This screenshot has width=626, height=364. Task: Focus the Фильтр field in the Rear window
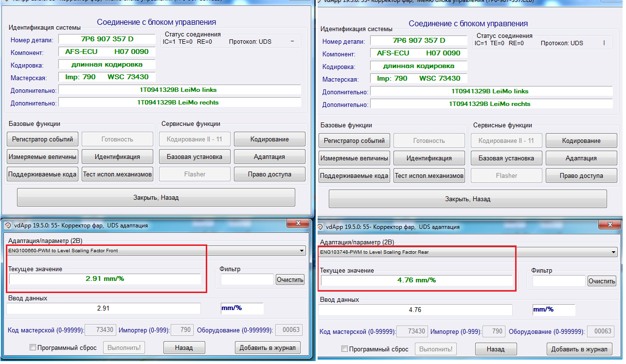pos(559,281)
